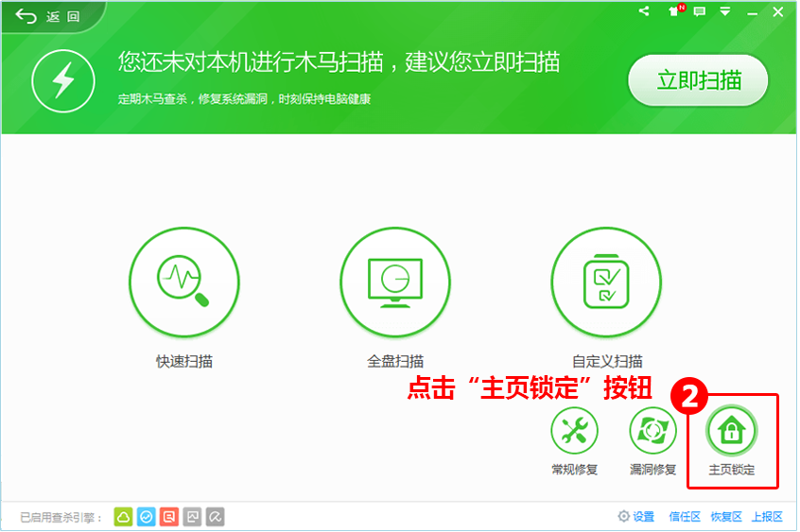Toggle the red scan engine icon
Screen dimensions: 800x532
point(168,517)
